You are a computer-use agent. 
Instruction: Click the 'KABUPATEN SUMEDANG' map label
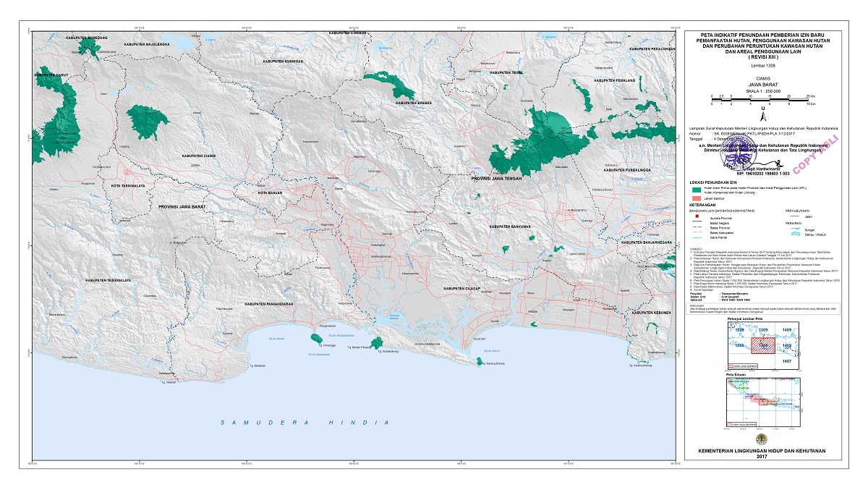86,36
